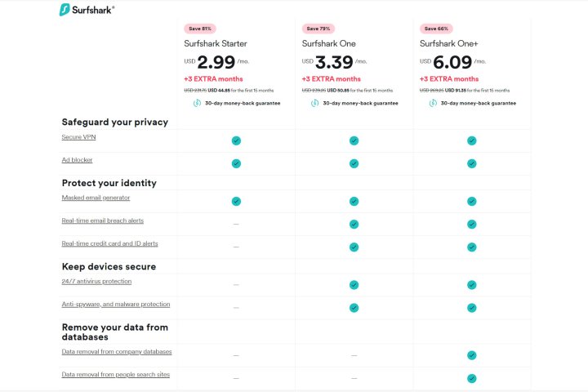The image size is (588, 392).
Task: Click the Surfshark logo
Action: (x=87, y=10)
